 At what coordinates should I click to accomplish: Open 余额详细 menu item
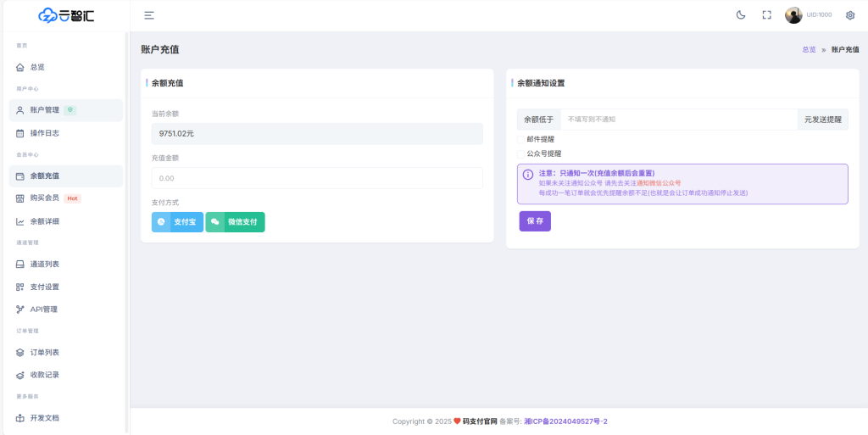tap(66, 221)
